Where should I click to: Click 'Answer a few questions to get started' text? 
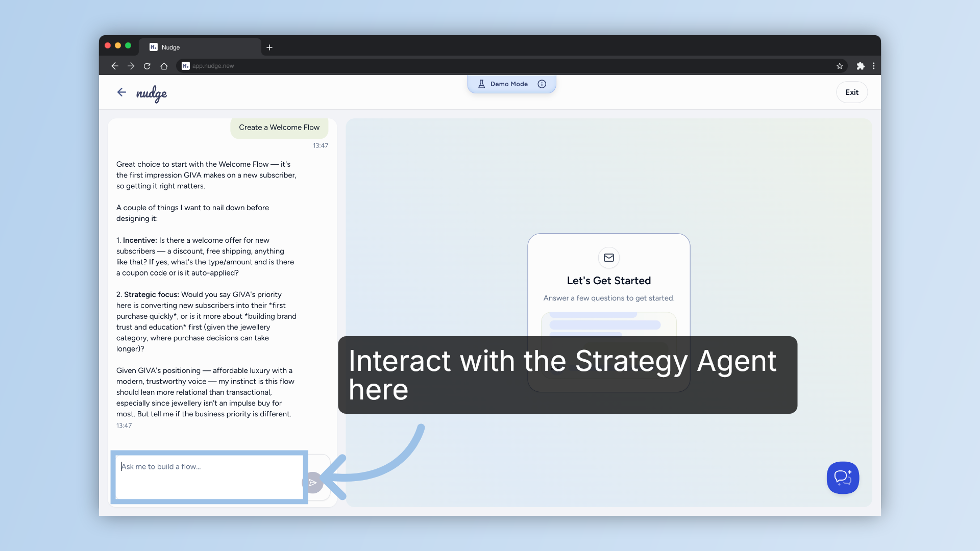tap(609, 298)
